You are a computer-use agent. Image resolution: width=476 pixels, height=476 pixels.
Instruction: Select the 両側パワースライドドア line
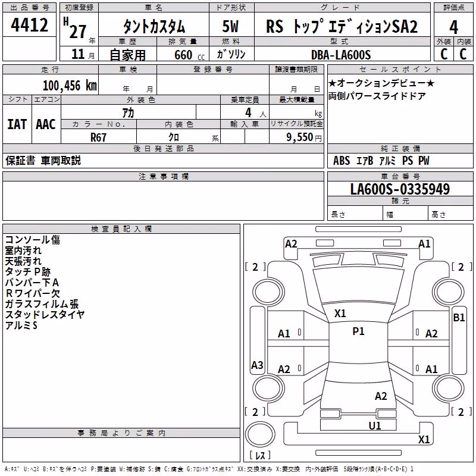[377, 96]
